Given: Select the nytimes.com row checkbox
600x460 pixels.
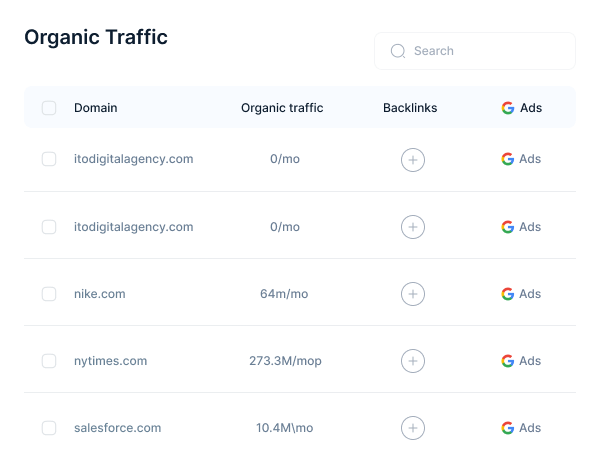Looking at the screenshot, I should pyautogui.click(x=49, y=361).
